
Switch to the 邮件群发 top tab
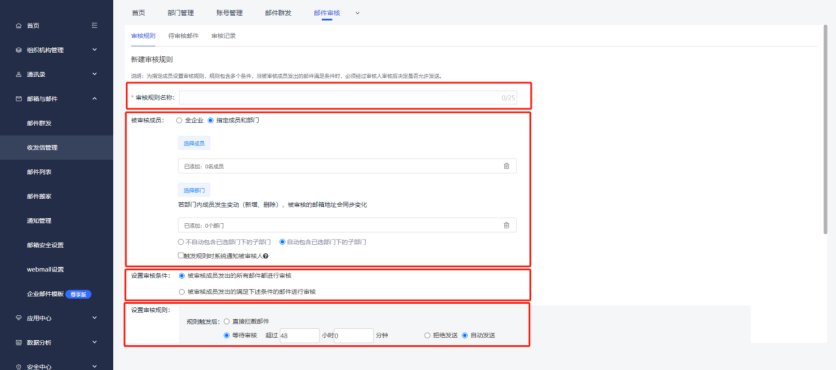click(x=278, y=13)
